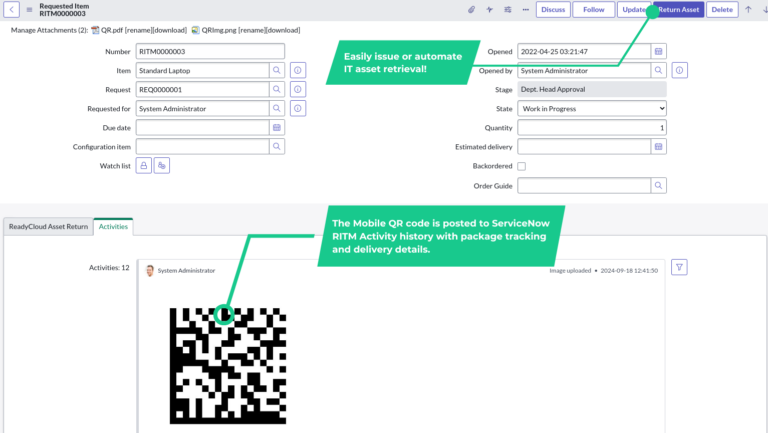Click the Delete button
Screen dimensions: 768x433
tap(722, 9)
